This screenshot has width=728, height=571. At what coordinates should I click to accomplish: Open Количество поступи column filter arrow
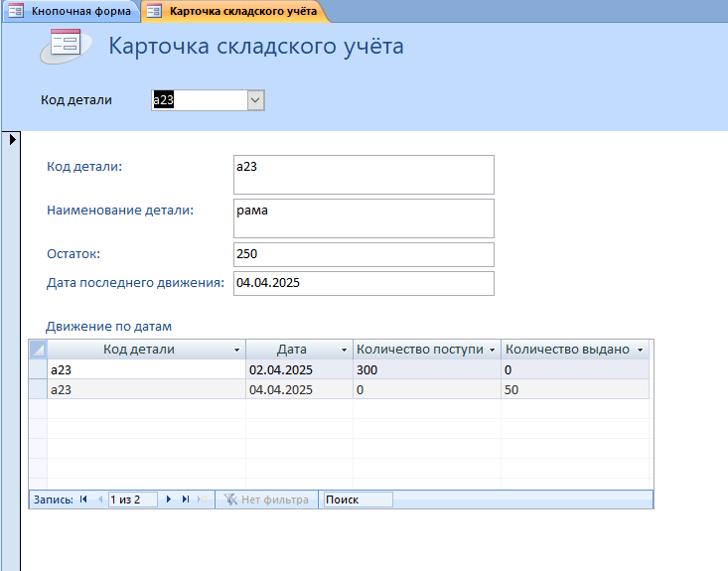pyautogui.click(x=493, y=350)
